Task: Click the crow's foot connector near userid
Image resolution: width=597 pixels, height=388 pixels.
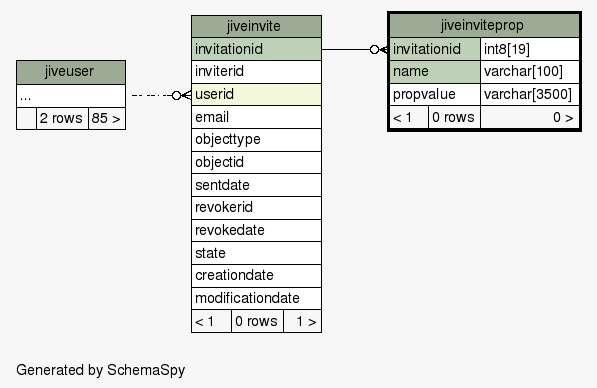Action: 182,95
